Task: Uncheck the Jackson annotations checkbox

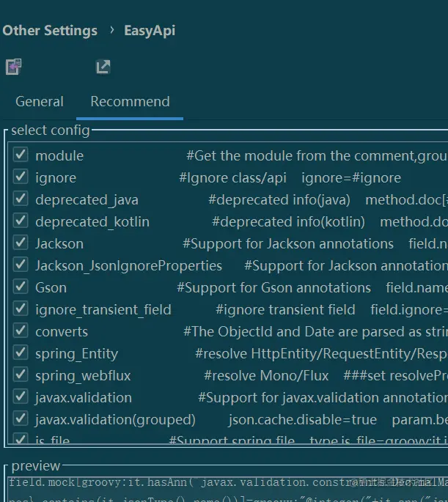Action: click(x=21, y=243)
